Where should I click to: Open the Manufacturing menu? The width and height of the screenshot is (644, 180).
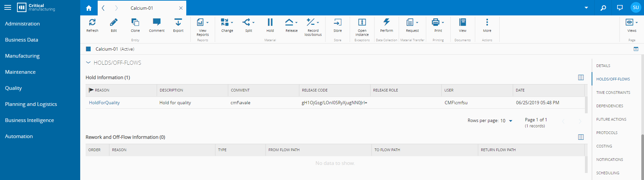(x=22, y=56)
